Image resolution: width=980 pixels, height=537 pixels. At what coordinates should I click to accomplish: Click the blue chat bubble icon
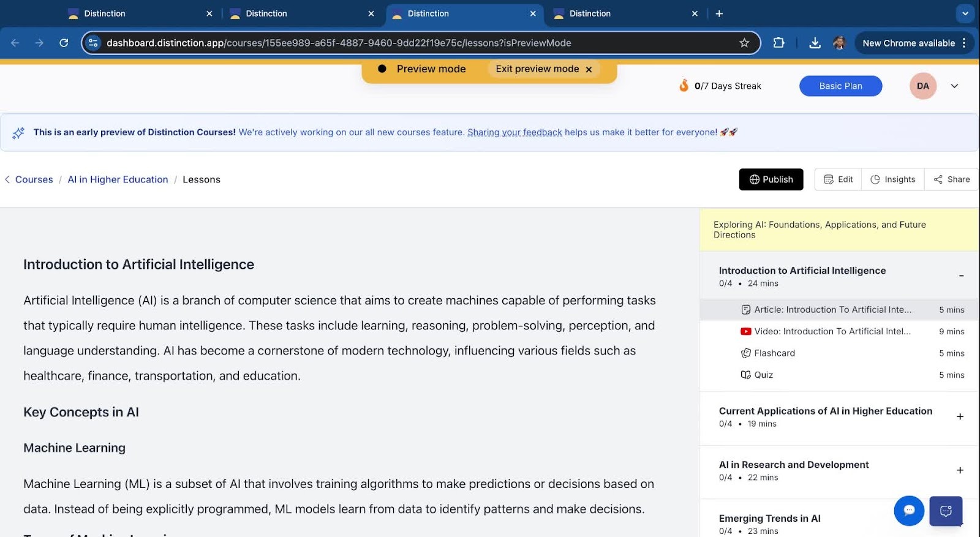pos(908,510)
